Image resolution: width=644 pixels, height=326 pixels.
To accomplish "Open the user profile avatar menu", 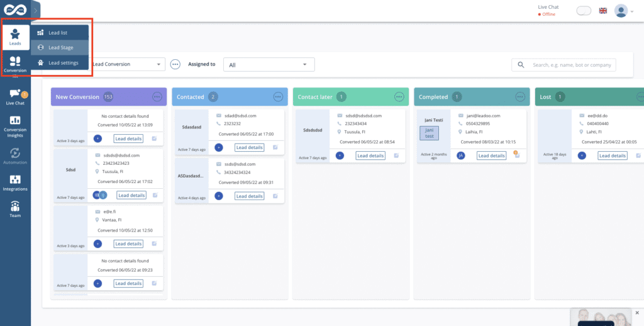I will point(621,11).
